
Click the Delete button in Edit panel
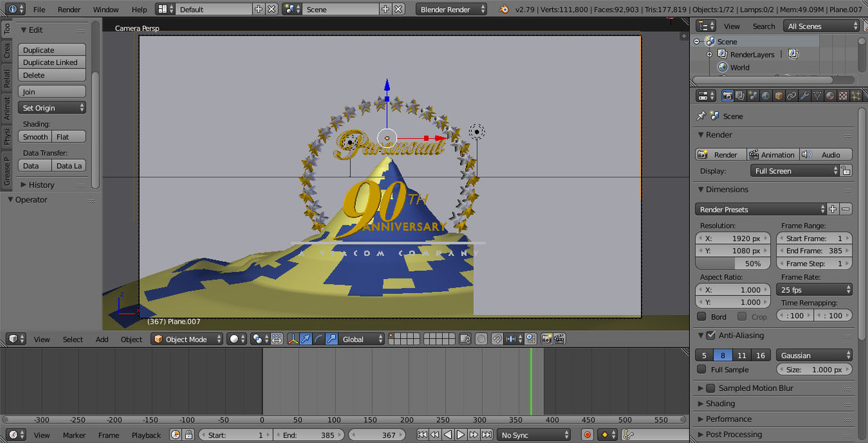[x=52, y=75]
